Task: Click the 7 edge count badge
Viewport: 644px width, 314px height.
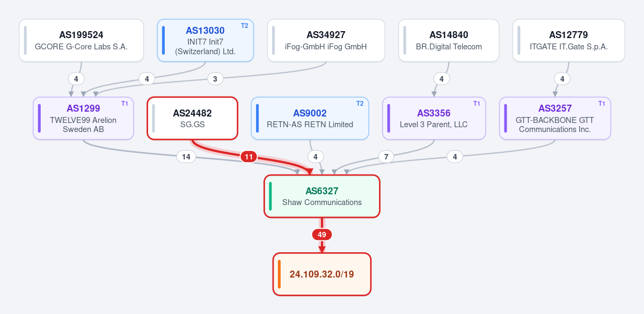Action: (386, 157)
